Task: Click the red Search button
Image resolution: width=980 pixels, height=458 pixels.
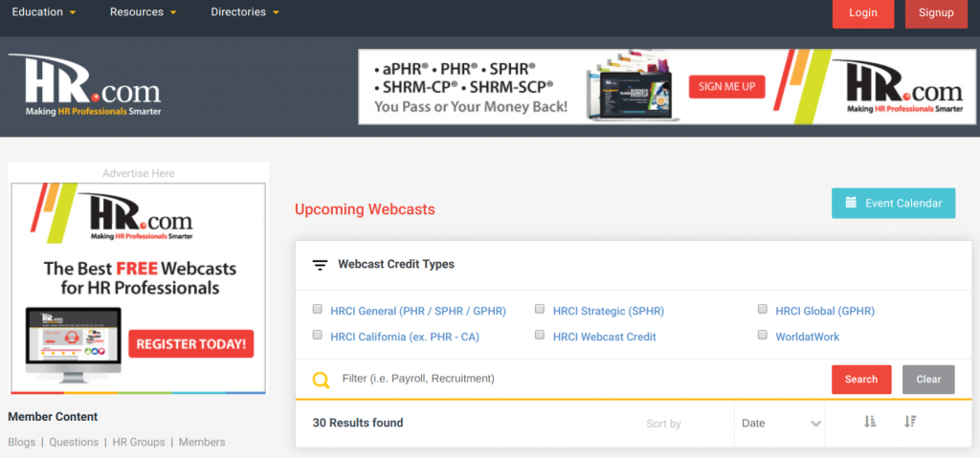Action: coord(861,380)
